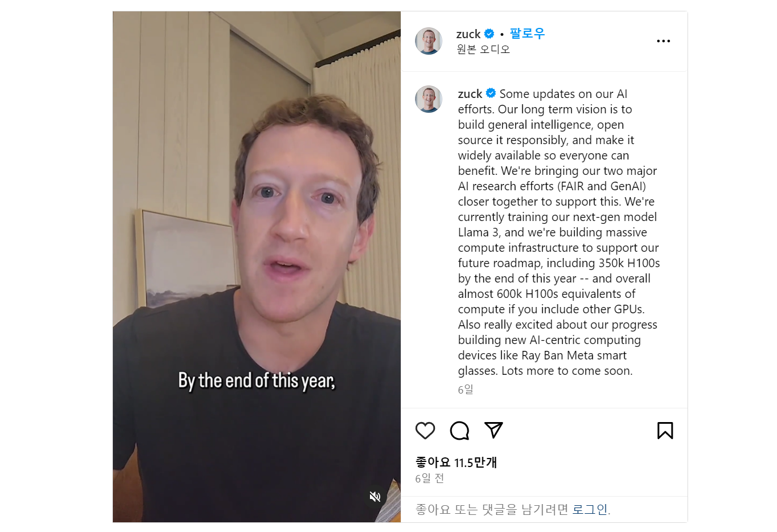The height and width of the screenshot is (532, 777).
Task: Click the verified badge in the caption
Action: point(491,93)
